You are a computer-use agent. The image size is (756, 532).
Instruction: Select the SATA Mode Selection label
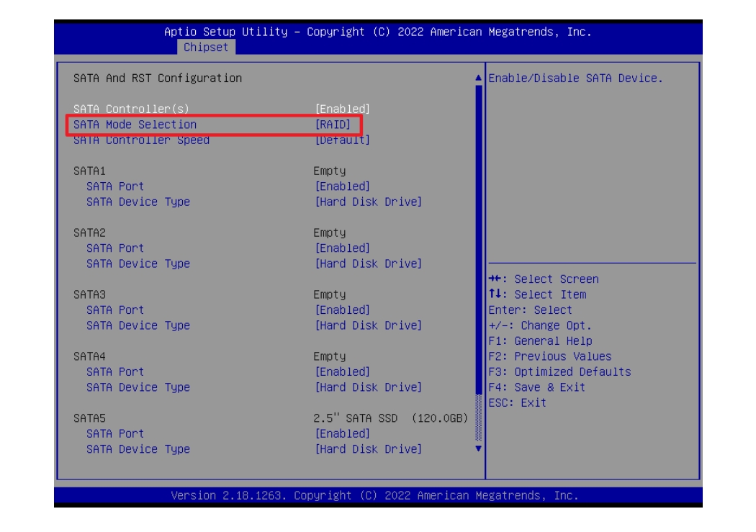point(135,125)
